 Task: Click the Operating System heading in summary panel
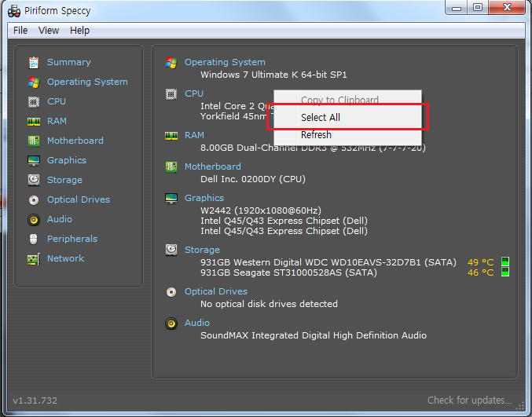(x=225, y=62)
